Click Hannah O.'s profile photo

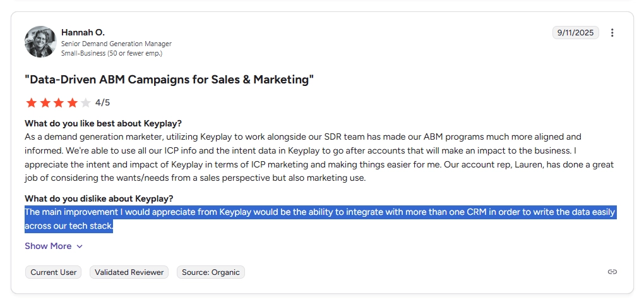[x=40, y=42]
